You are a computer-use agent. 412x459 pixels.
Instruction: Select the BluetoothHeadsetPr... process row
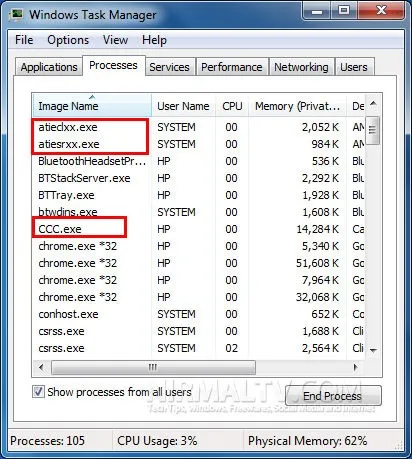[x=198, y=161]
